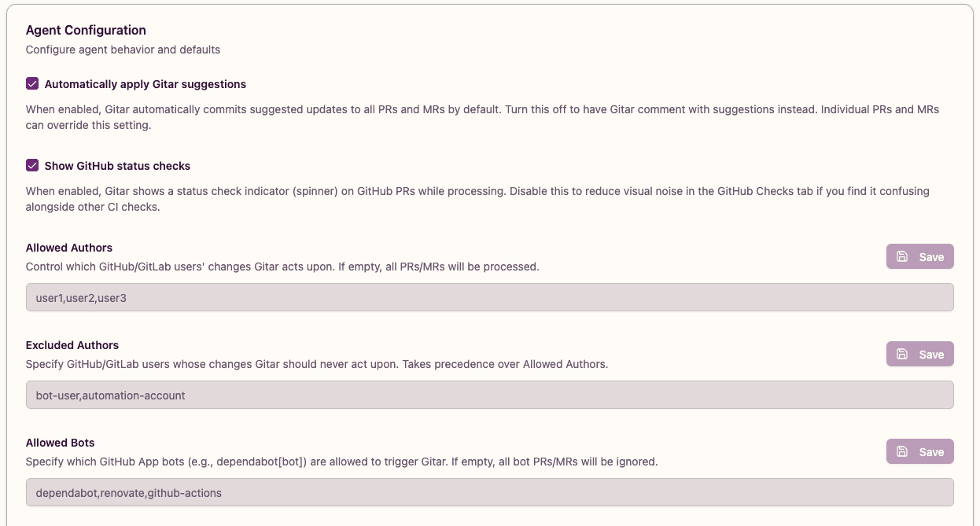Click the checkmark icon for GitHub status checks

[x=32, y=165]
